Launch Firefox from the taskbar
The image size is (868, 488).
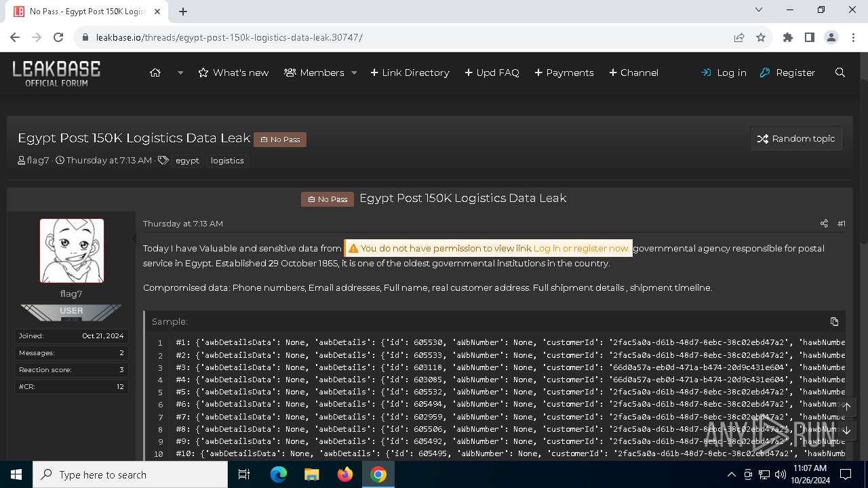345,474
